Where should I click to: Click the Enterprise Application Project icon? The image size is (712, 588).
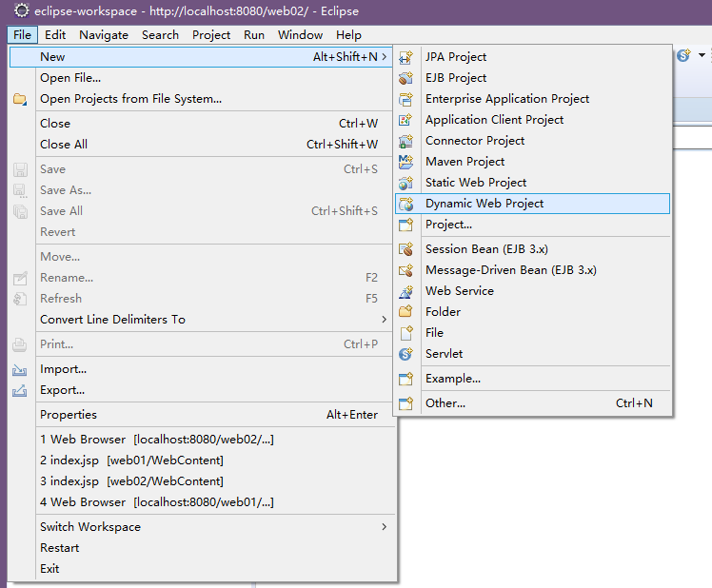(x=405, y=99)
